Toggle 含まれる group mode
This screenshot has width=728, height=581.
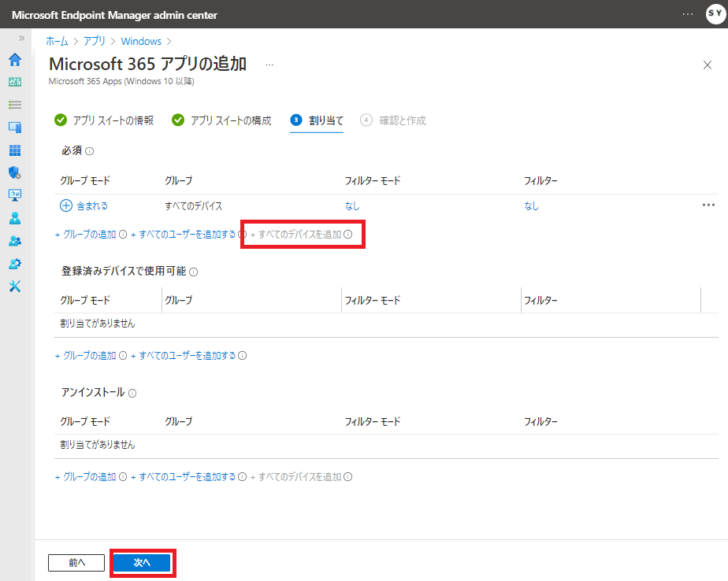pyautogui.click(x=84, y=205)
